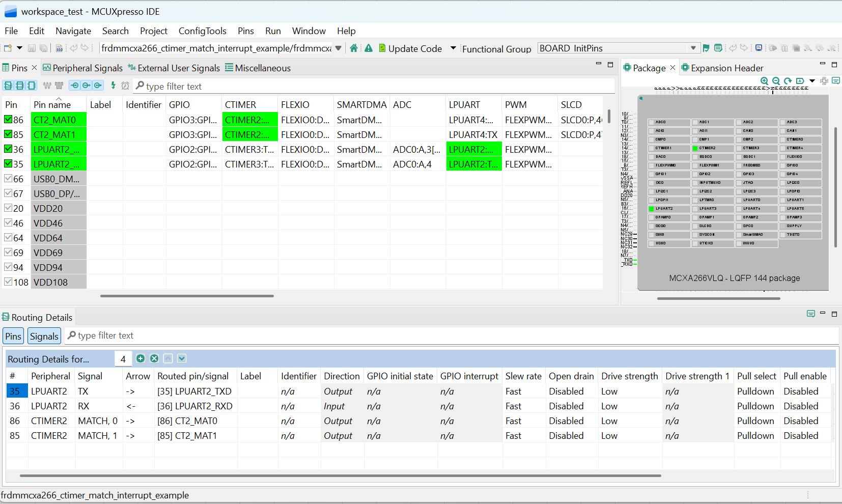Select the alarm clock filter in Pins toolbar

[125, 86]
